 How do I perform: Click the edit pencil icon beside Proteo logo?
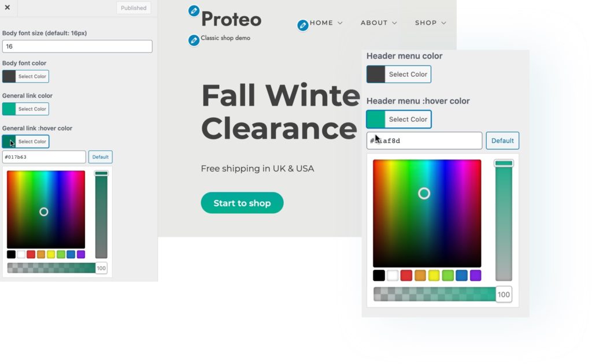point(194,11)
